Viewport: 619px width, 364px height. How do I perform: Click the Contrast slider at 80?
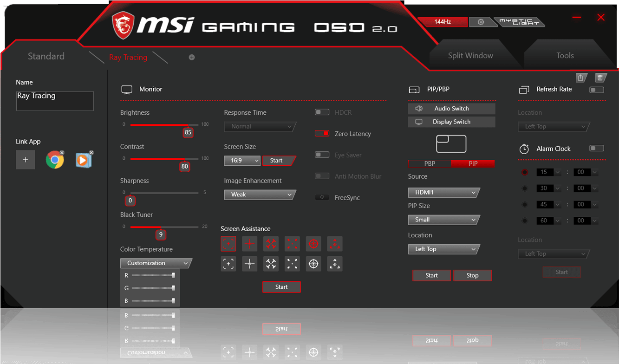(185, 166)
